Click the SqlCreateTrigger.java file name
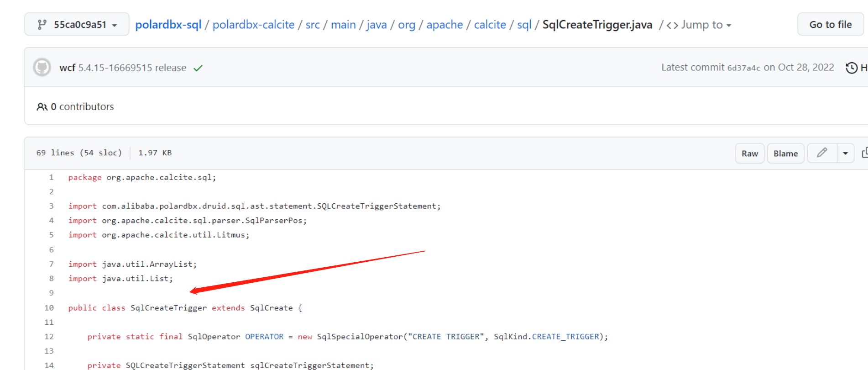The height and width of the screenshot is (370, 868). (x=597, y=25)
